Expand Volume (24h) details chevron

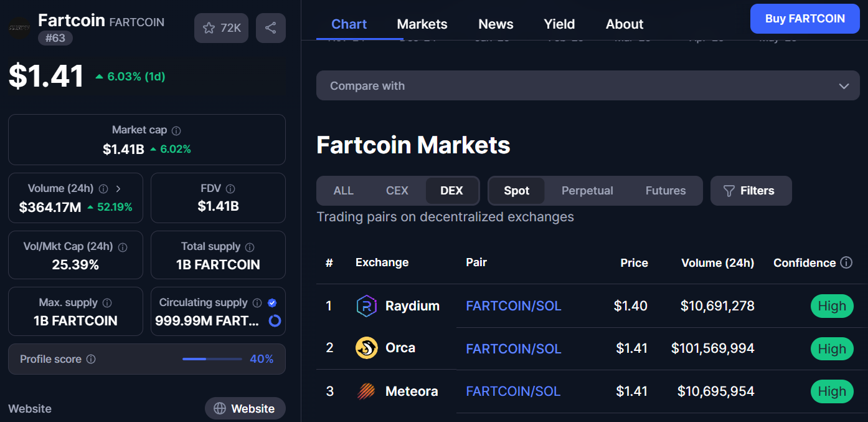click(118, 189)
